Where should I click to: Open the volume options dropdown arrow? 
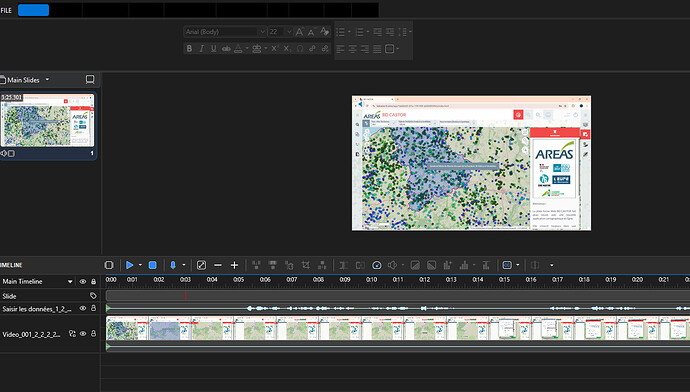tap(403, 265)
